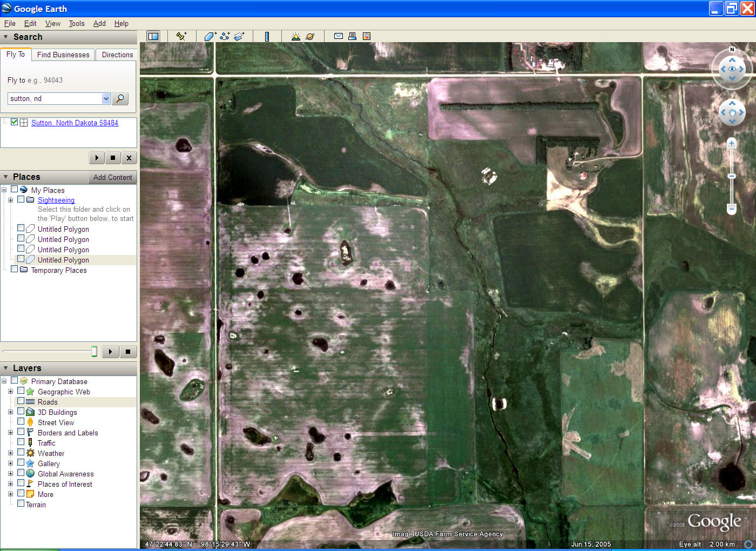756x551 pixels.
Task: Click the zoom slider handle on map
Action: pyautogui.click(x=732, y=176)
